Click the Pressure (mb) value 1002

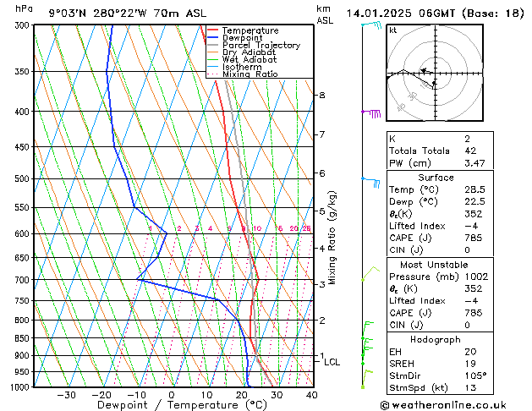point(476,277)
